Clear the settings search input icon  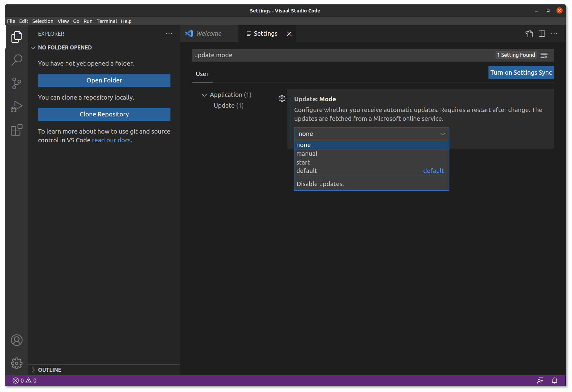(544, 55)
